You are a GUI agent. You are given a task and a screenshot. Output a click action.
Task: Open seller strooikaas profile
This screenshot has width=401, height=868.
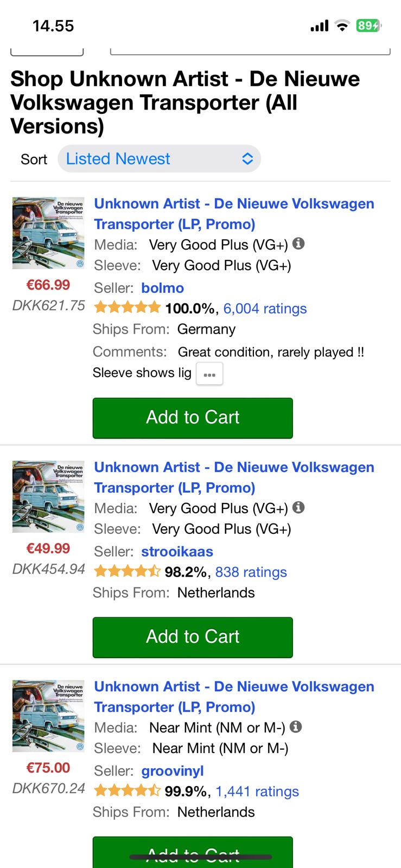[x=177, y=552]
